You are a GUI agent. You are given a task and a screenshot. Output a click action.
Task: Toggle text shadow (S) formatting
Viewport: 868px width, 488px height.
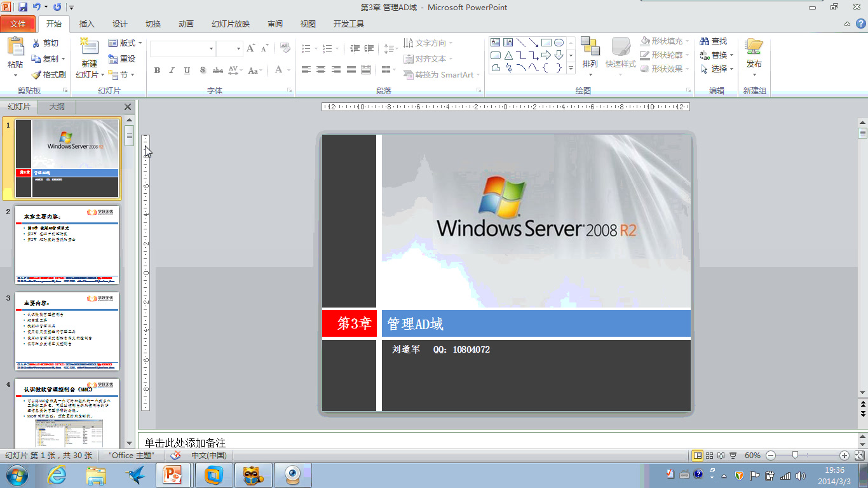coord(203,70)
